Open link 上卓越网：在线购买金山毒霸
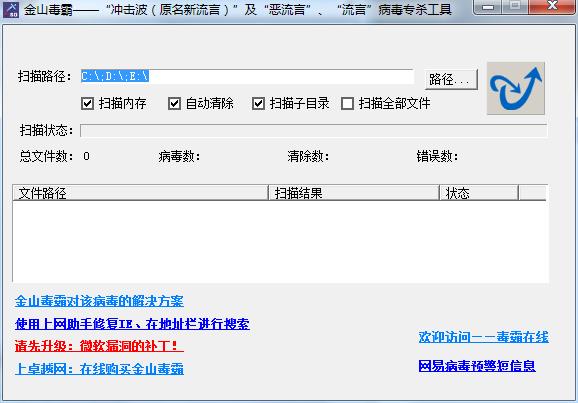Viewport: 578px width, 403px height. [x=99, y=369]
